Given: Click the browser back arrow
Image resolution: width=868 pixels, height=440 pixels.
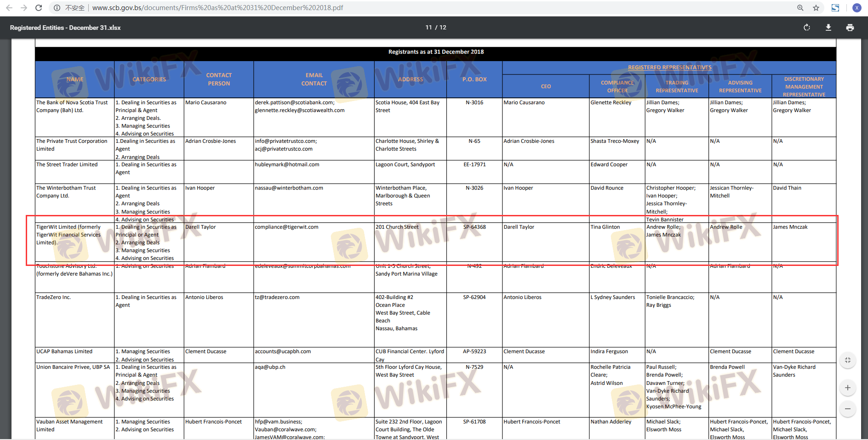Looking at the screenshot, I should [x=9, y=8].
